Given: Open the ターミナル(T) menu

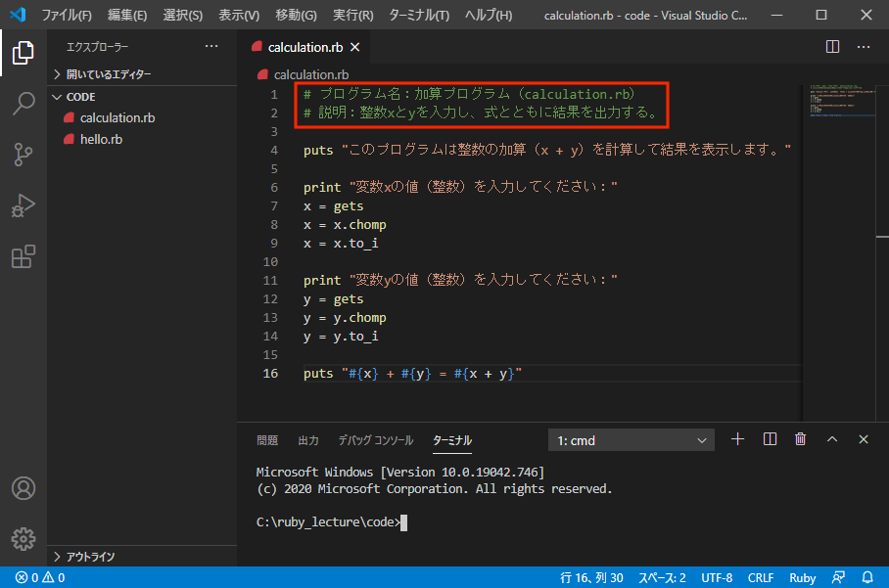Looking at the screenshot, I should pos(419,16).
